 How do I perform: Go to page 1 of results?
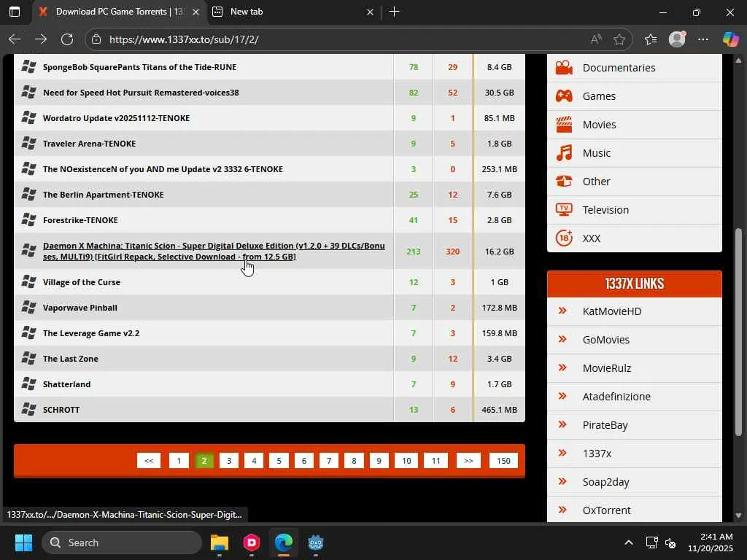(179, 461)
